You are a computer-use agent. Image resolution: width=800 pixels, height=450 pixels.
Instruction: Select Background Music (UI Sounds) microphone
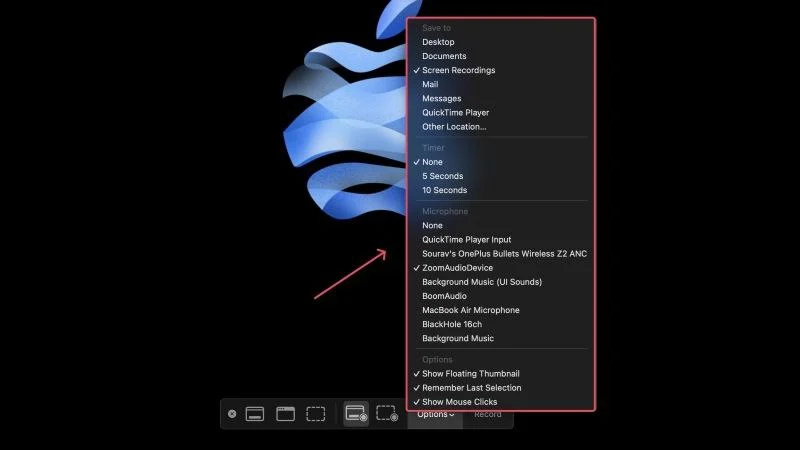tap(482, 282)
